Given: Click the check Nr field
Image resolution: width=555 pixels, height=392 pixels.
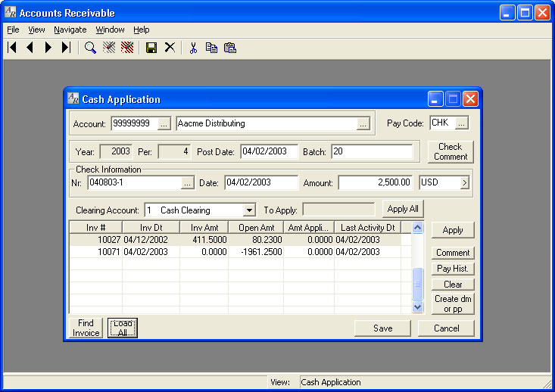Looking at the screenshot, I should 135,182.
